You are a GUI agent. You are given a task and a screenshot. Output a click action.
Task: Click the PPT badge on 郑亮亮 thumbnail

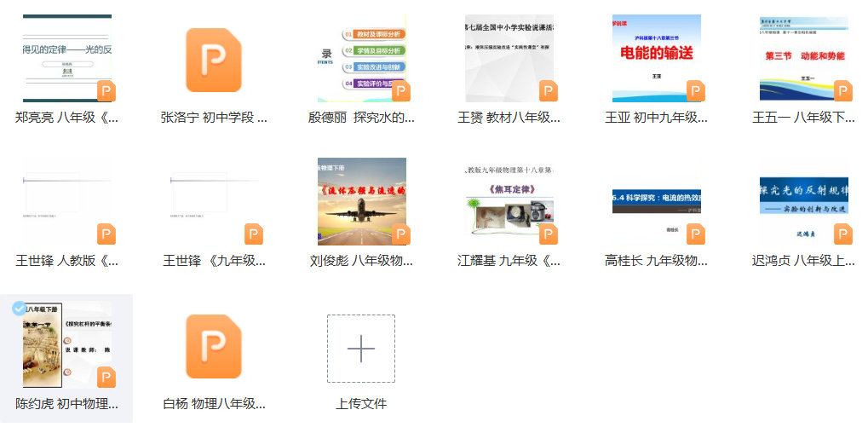(106, 91)
